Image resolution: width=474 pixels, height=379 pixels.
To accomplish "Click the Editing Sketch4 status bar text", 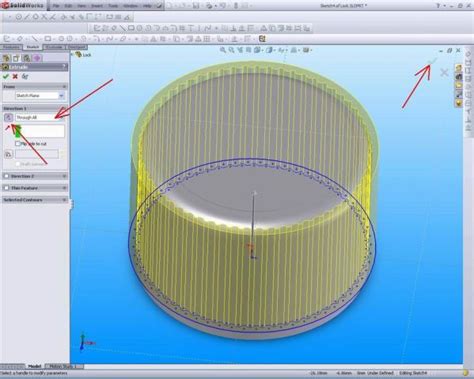I will tap(413, 373).
